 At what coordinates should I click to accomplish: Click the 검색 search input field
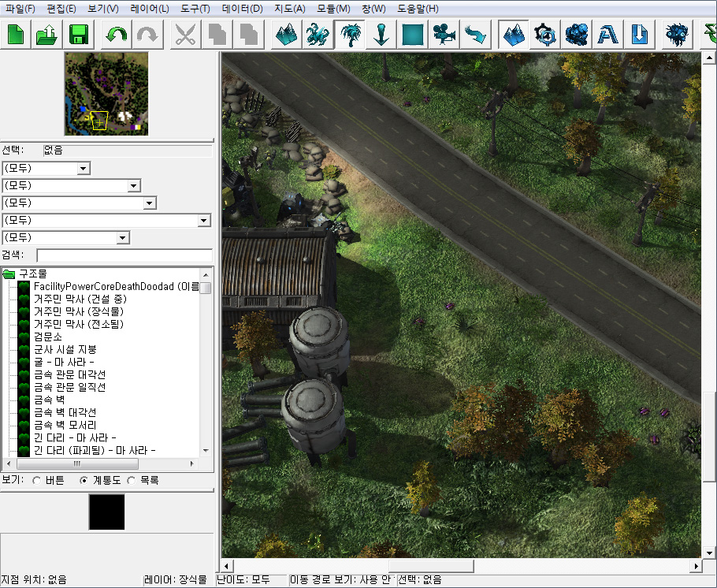[x=124, y=255]
